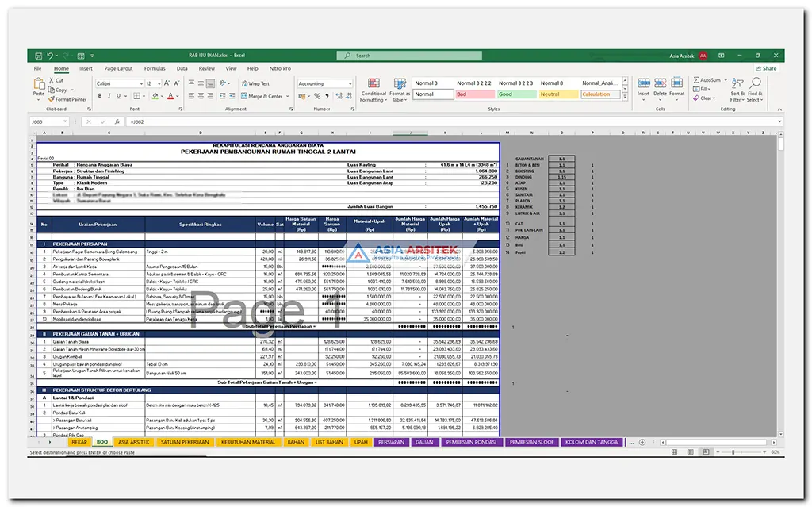Switch to the Formulas tab
The image size is (812, 507).
click(x=155, y=68)
